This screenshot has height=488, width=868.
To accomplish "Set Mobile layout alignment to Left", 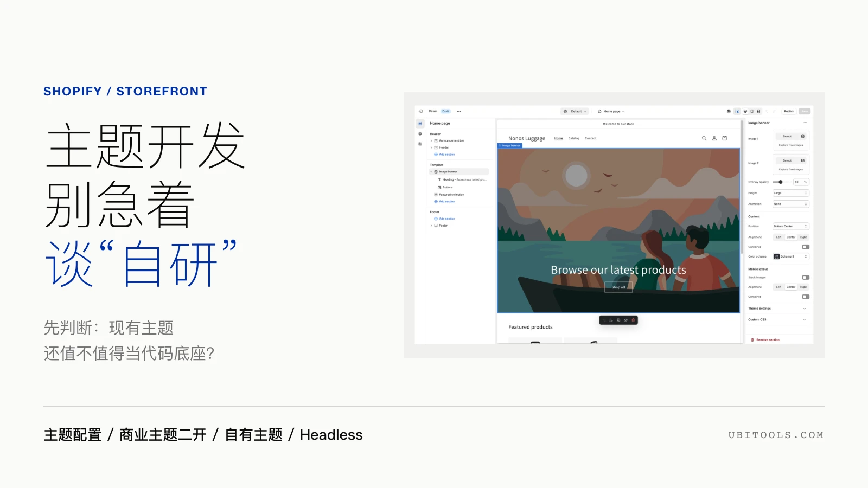I will [x=778, y=287].
